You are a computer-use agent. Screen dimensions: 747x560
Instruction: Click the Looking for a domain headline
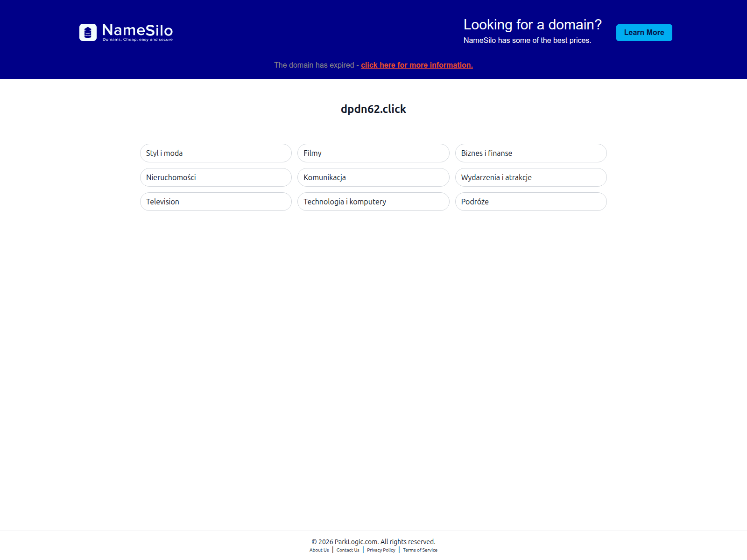533,24
